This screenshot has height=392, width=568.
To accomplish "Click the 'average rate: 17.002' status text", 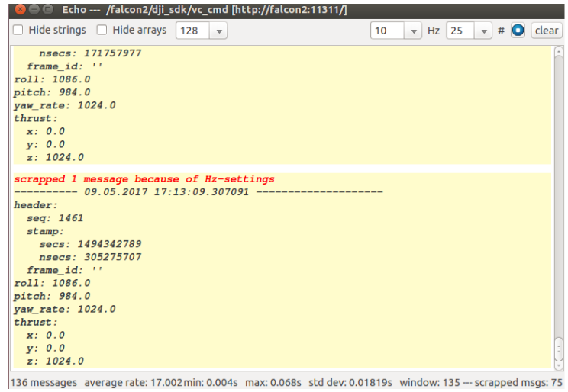I will coord(134,382).
